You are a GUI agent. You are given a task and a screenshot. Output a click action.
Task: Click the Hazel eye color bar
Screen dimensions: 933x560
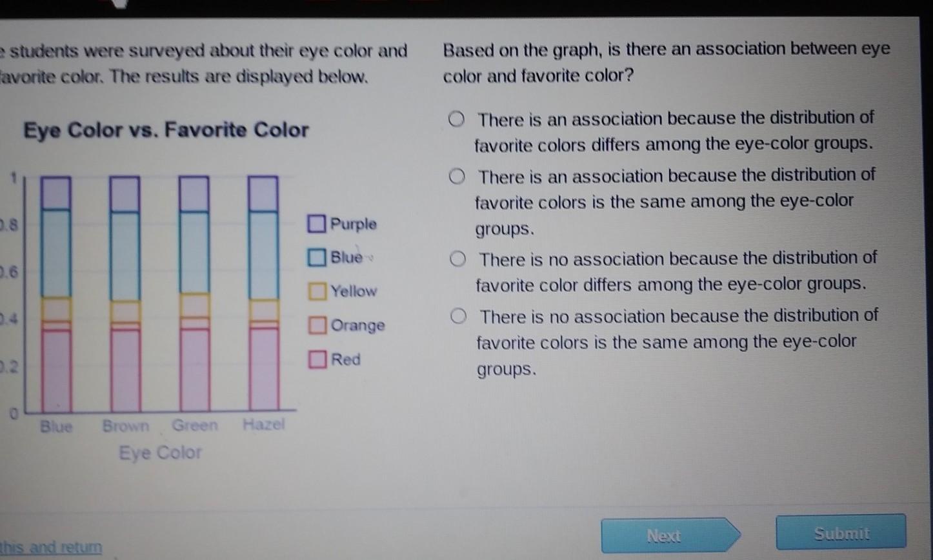[x=263, y=294]
